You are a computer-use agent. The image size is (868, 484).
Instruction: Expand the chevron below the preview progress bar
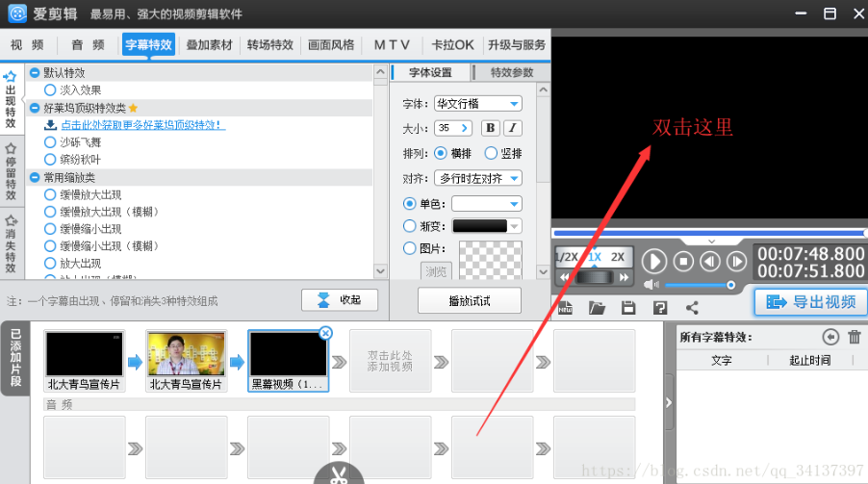click(712, 242)
